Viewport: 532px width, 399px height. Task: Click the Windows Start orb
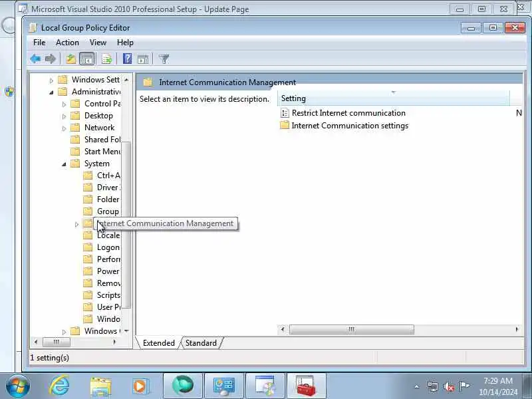pos(18,386)
